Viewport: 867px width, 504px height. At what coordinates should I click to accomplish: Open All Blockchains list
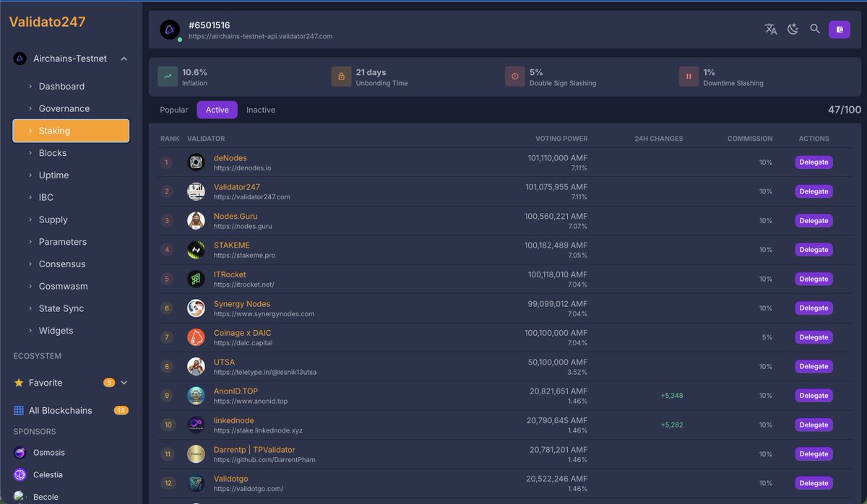click(71, 410)
